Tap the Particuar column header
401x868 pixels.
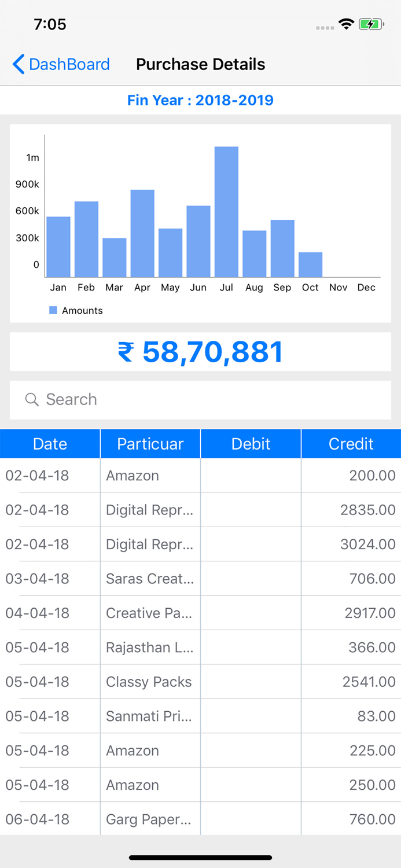150,444
